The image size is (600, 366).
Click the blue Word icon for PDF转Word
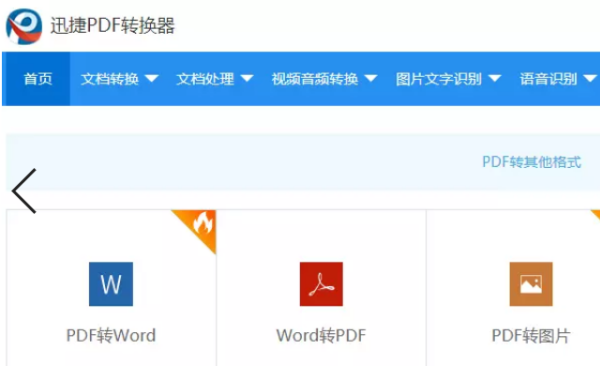[111, 284]
